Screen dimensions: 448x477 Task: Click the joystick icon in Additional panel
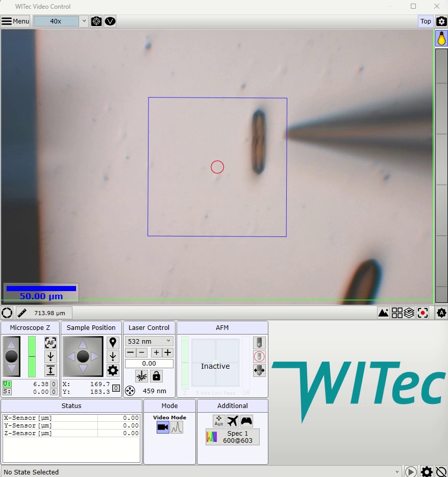pyautogui.click(x=246, y=420)
